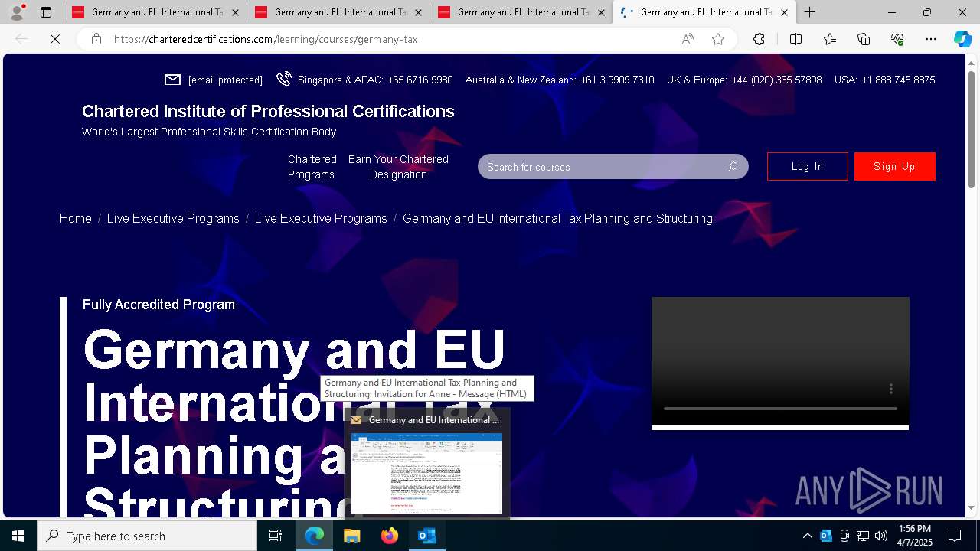This screenshot has height=551, width=980.
Task: Click the Edge taskbar icon
Action: point(315,536)
